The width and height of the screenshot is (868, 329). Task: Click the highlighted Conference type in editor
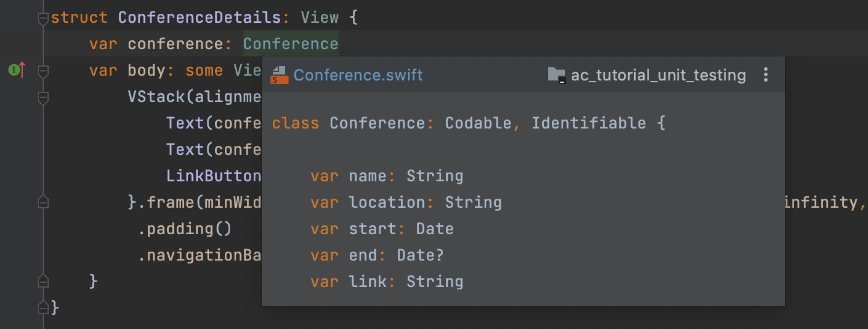pos(290,44)
